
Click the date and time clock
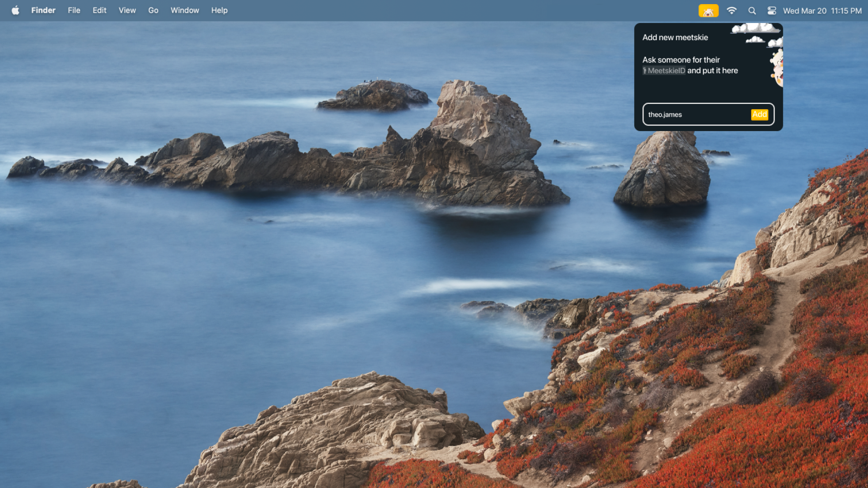pos(822,11)
